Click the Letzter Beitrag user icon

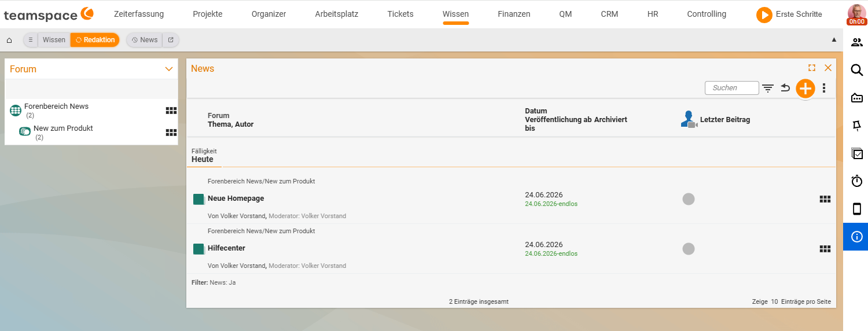click(689, 119)
